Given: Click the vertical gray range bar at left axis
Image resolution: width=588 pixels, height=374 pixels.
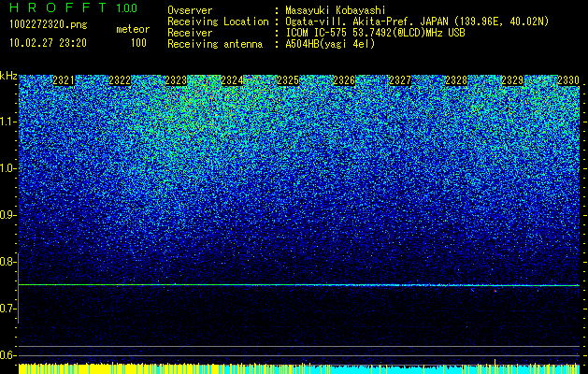Looking at the screenshot, I should click(x=18, y=288).
